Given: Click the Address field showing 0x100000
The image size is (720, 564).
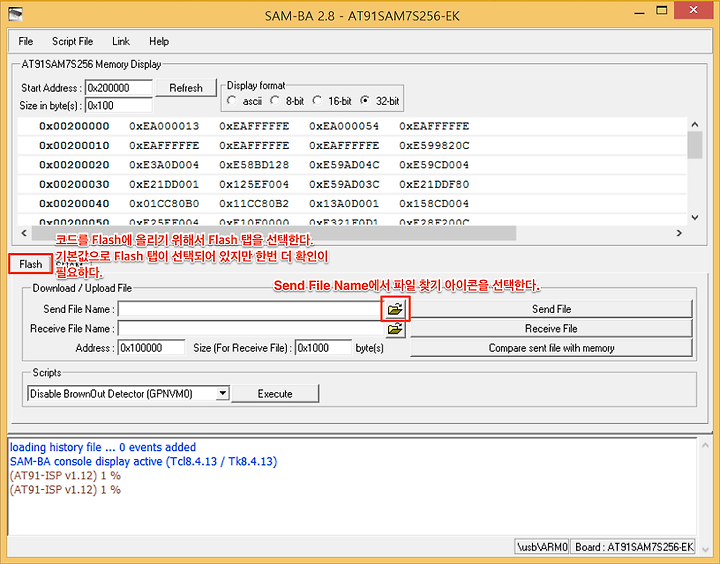Looking at the screenshot, I should [151, 348].
